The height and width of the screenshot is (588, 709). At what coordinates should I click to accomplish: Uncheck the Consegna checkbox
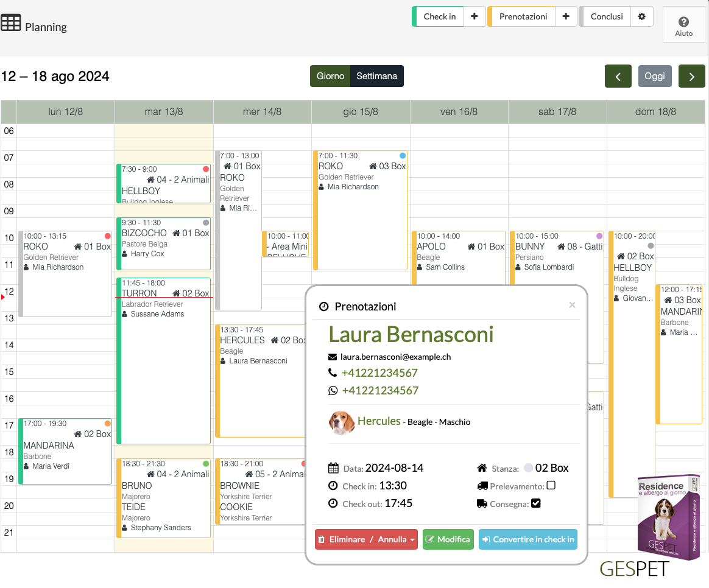tap(536, 503)
